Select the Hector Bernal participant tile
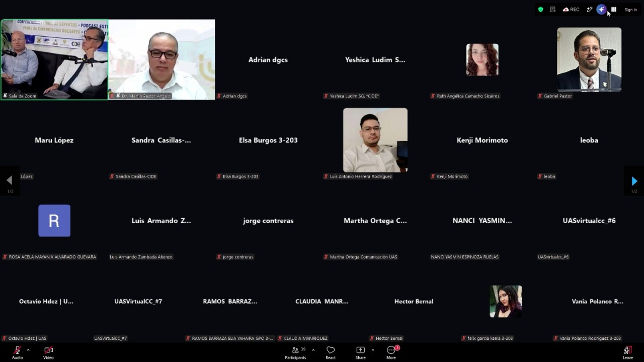The height and width of the screenshot is (362, 644). pyautogui.click(x=414, y=301)
